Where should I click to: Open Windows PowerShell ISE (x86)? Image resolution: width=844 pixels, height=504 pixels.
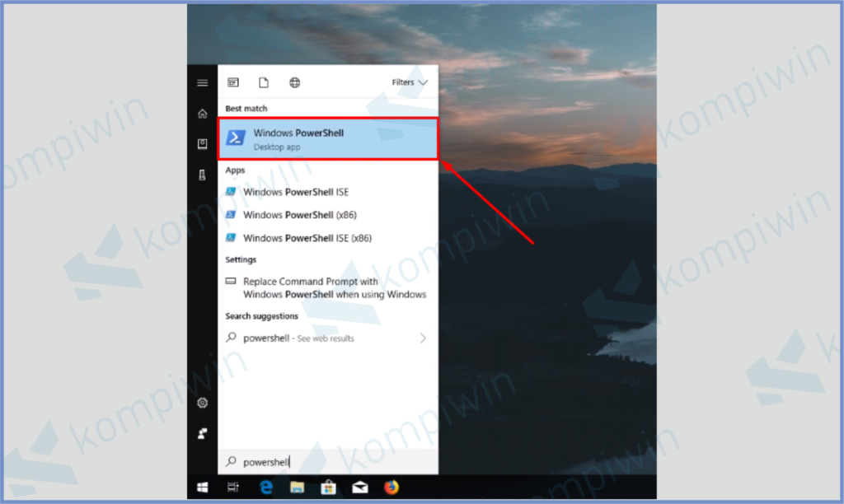tap(307, 238)
